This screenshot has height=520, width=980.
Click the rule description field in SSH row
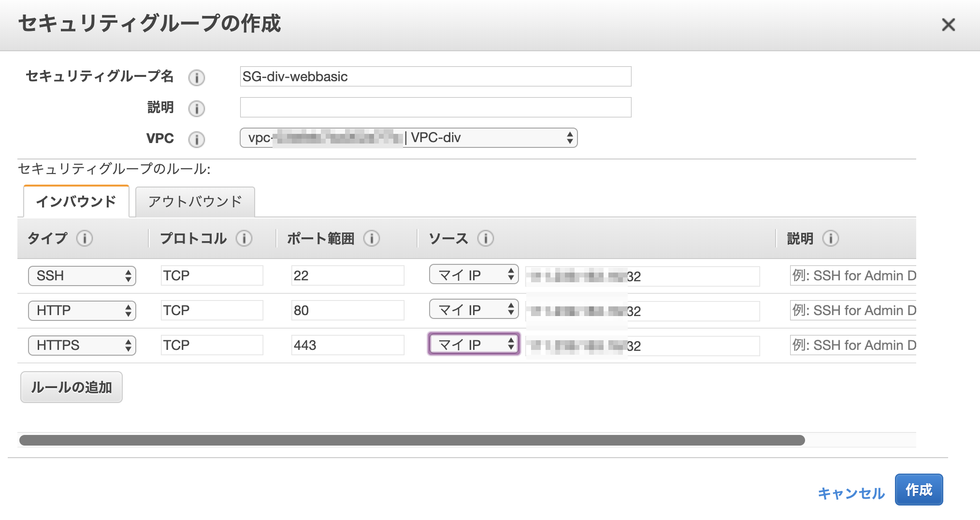point(853,276)
